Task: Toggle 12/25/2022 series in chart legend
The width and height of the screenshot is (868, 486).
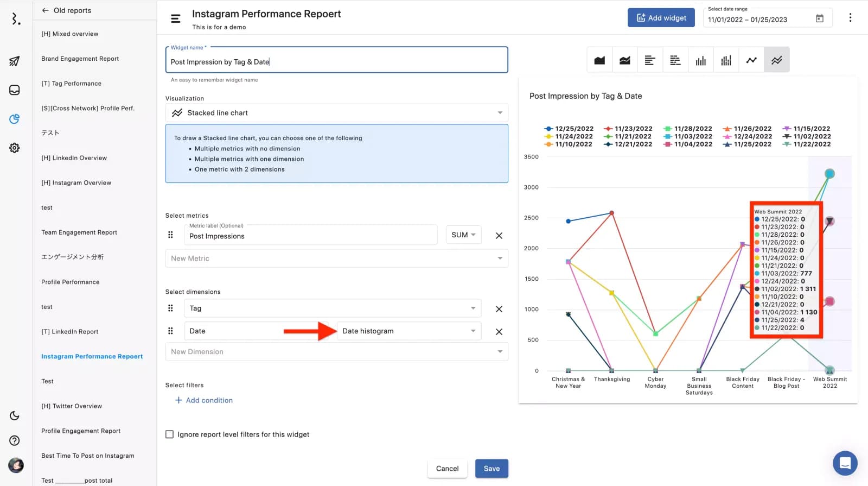Action: click(569, 129)
